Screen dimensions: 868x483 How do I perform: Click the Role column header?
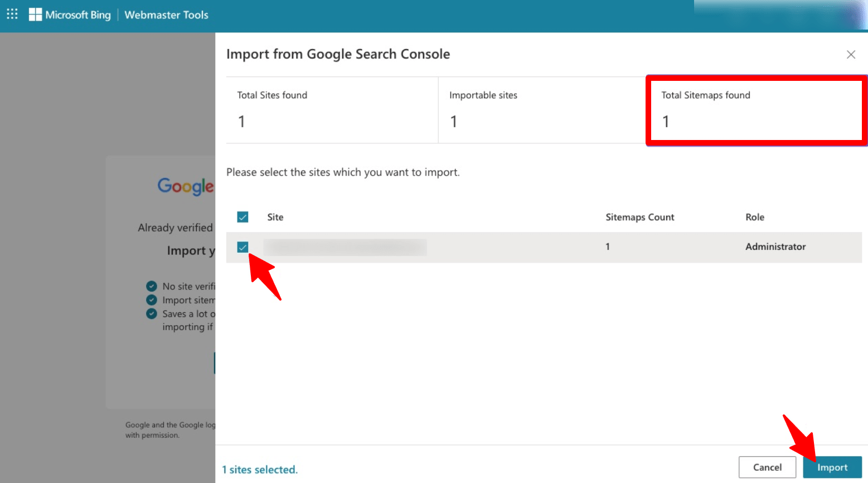[x=755, y=217]
